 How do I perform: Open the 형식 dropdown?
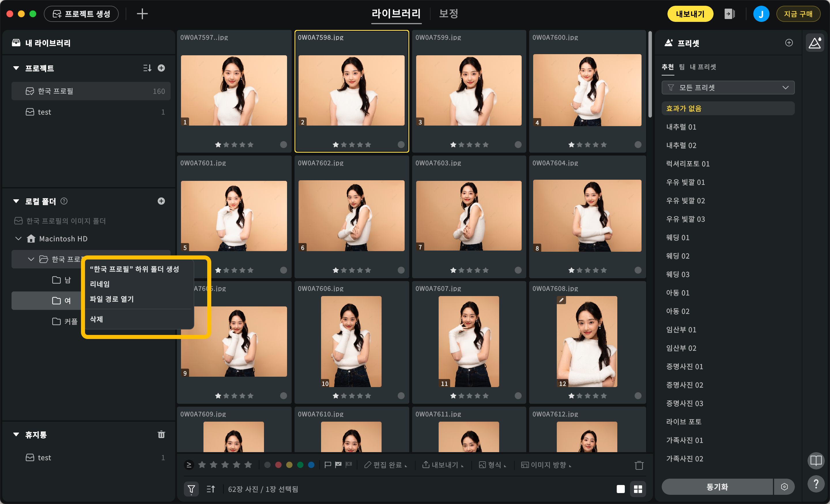pyautogui.click(x=493, y=465)
